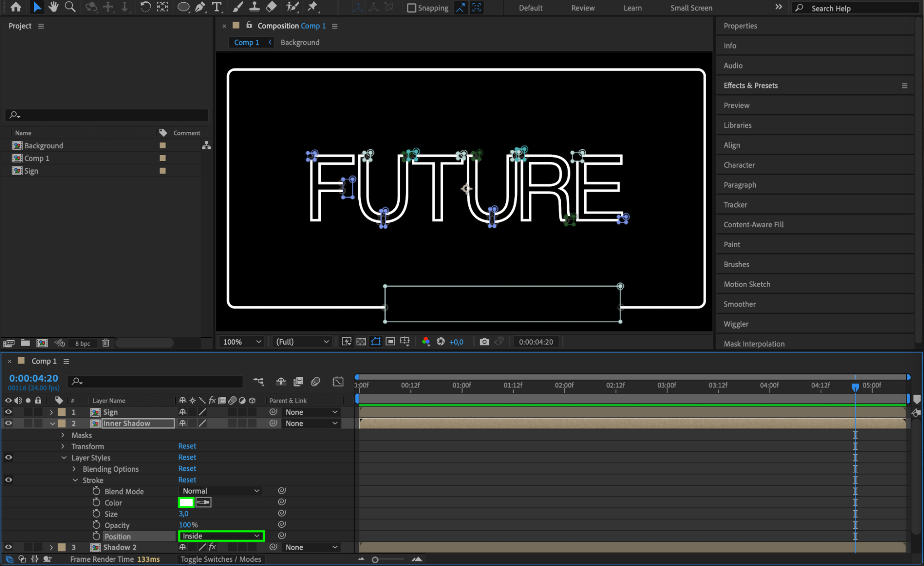Toggle Layer Styles visibility eye
Image resolution: width=924 pixels, height=566 pixels.
8,457
